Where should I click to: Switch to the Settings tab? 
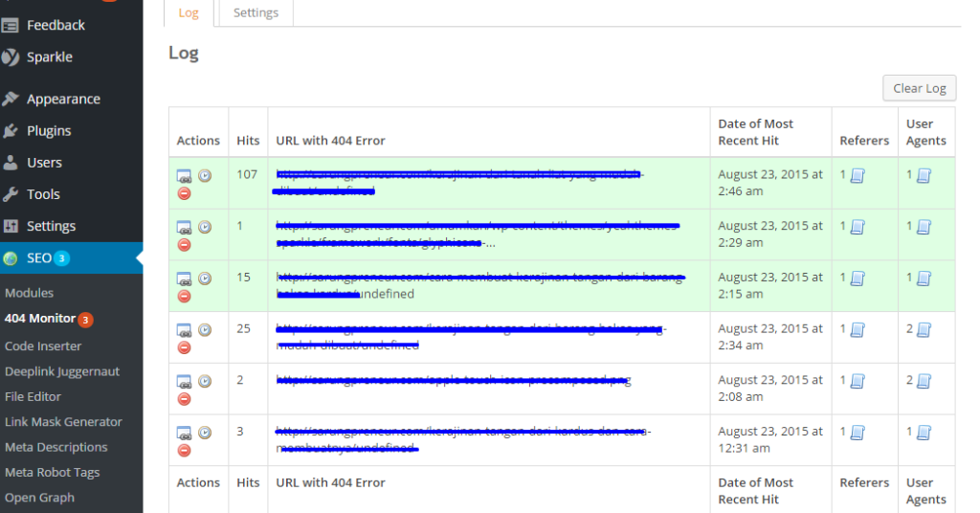click(x=256, y=12)
